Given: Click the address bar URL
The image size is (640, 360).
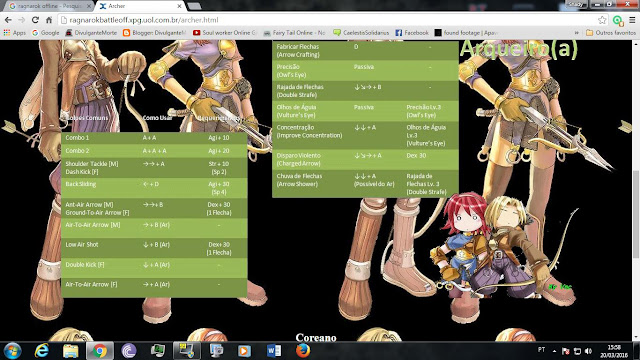Looking at the screenshot, I should tap(144, 20).
